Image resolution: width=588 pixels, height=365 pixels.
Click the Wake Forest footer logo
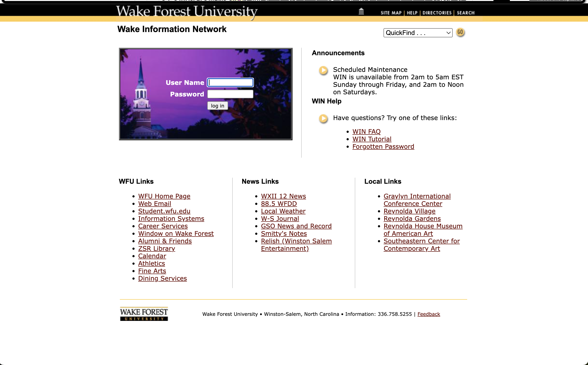click(144, 314)
